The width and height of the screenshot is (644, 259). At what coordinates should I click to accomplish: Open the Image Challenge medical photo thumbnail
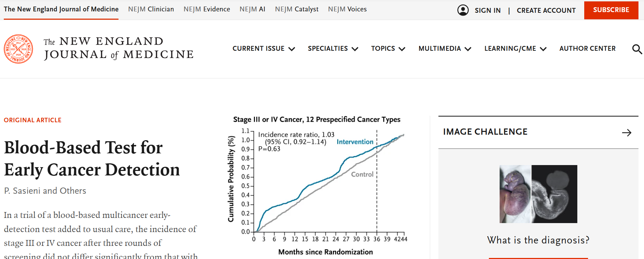point(538,194)
